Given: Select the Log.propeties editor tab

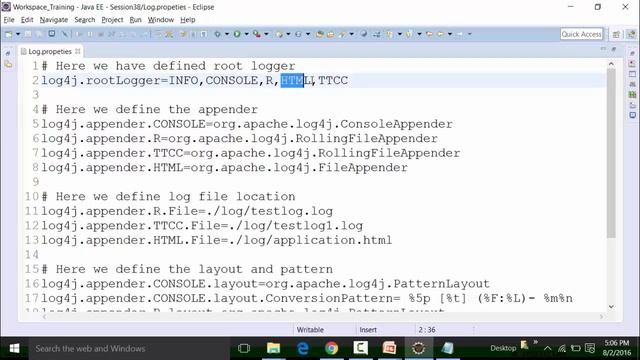Looking at the screenshot, I should point(49,51).
